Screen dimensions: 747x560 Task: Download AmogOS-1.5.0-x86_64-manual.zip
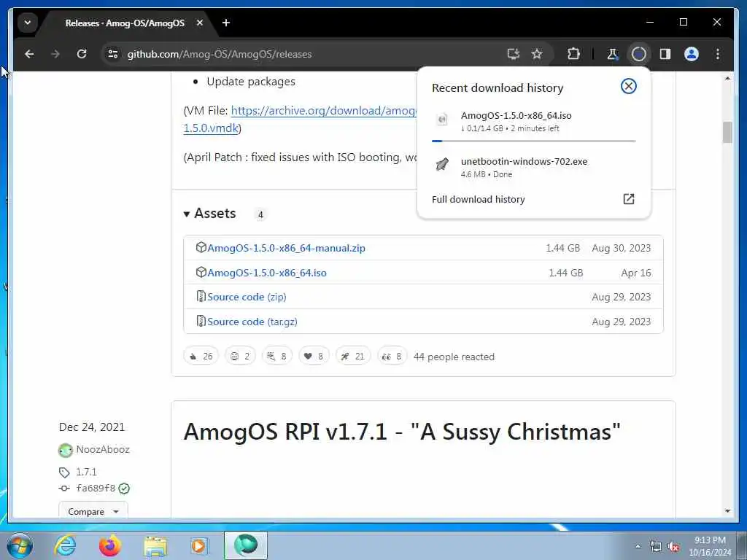click(286, 248)
